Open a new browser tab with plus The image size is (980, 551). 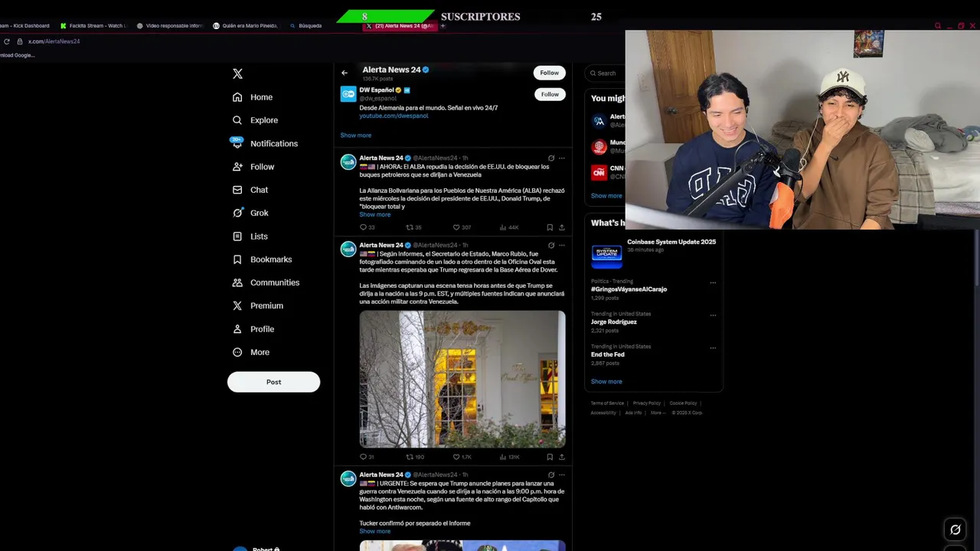point(443,26)
